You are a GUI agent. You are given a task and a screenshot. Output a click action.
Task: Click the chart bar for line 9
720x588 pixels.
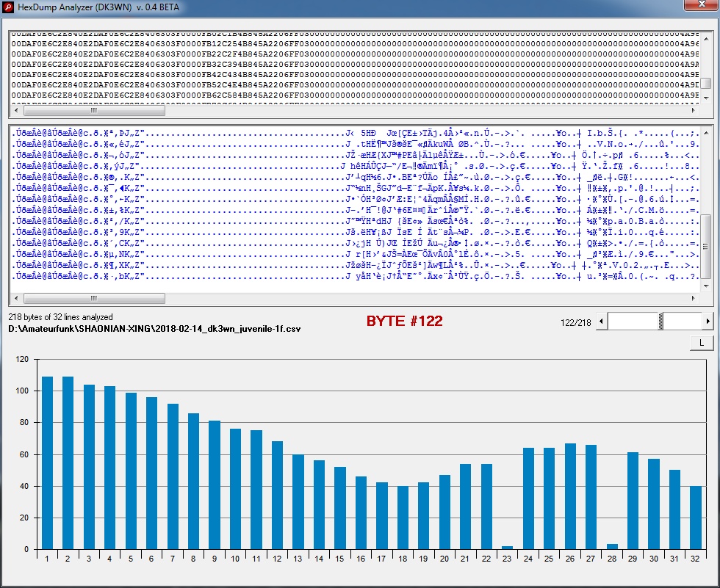pos(215,484)
